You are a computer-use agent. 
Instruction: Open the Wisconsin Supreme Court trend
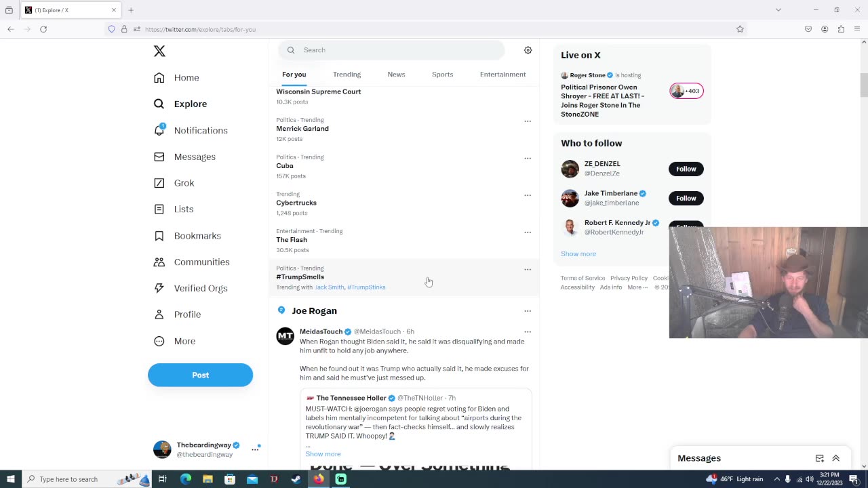tap(318, 91)
